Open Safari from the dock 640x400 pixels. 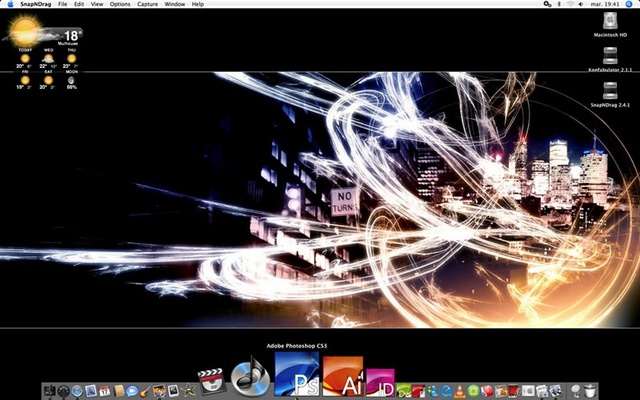[77, 391]
